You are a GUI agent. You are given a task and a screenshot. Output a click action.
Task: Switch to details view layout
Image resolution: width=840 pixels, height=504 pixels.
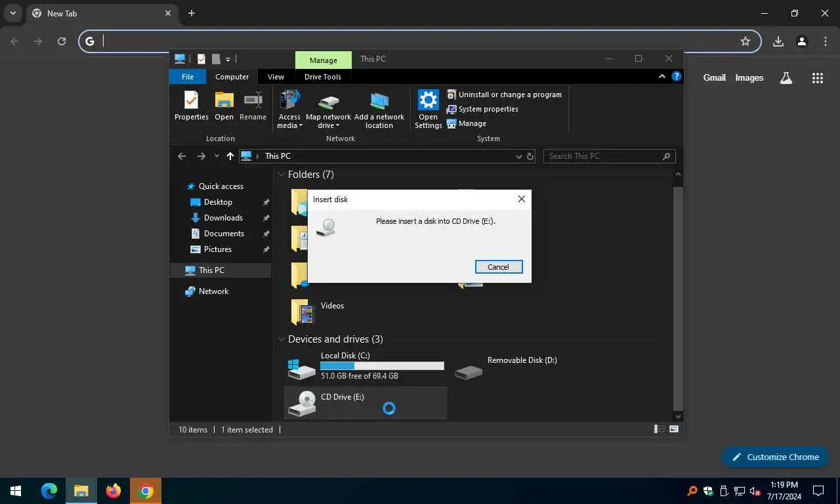coord(660,429)
